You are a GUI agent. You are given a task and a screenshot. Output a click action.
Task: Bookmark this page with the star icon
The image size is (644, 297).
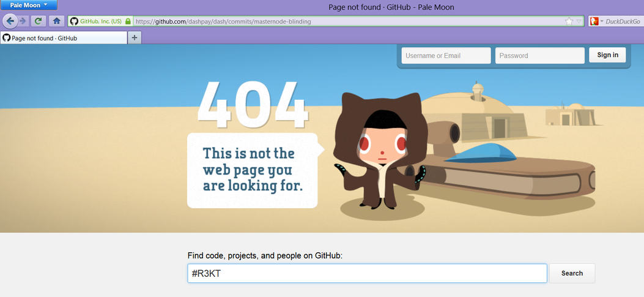[569, 21]
